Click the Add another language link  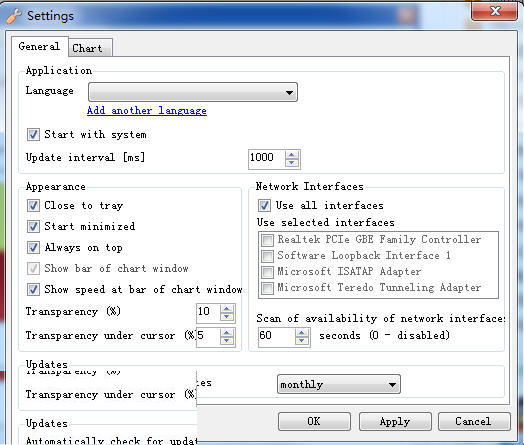tap(147, 110)
